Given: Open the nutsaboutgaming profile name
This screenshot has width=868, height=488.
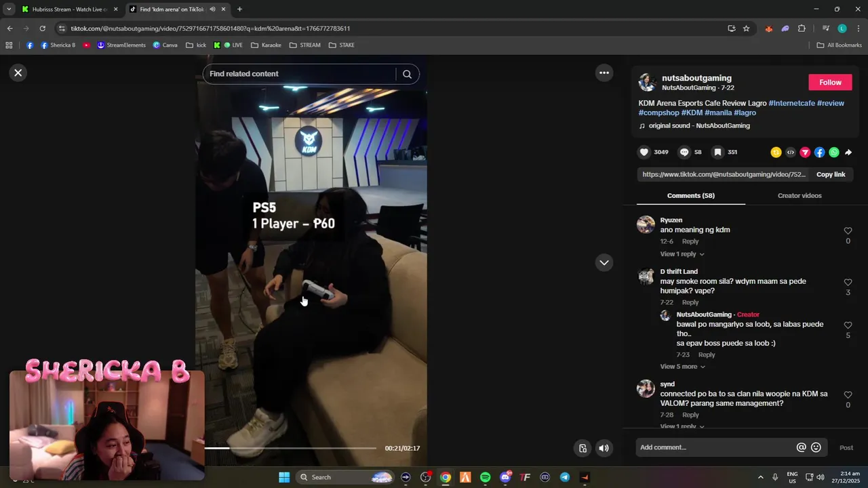Looking at the screenshot, I should tap(696, 78).
